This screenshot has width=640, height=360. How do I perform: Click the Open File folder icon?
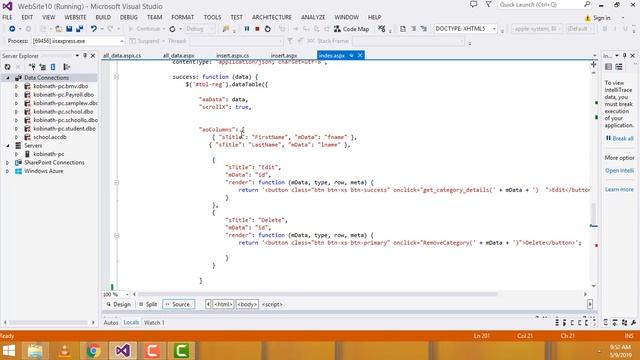point(59,29)
